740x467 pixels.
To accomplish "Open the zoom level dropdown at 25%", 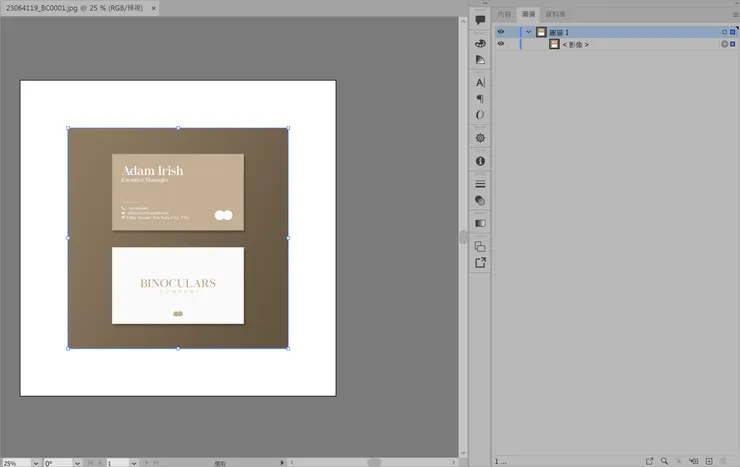I will point(37,462).
